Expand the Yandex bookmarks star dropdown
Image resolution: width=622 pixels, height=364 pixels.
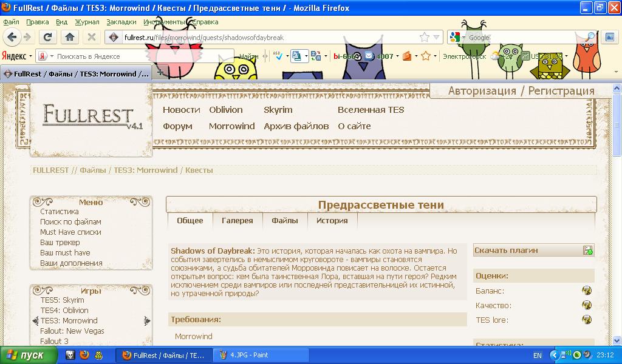coord(435,56)
